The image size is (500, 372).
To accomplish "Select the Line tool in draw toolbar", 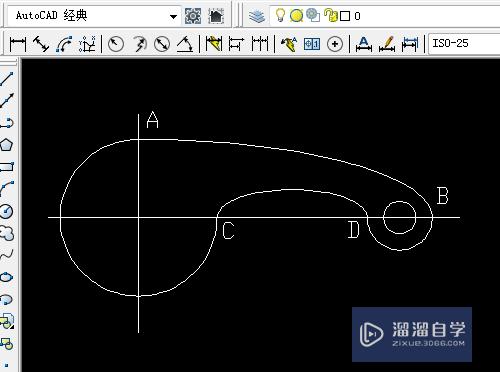I will point(7,79).
